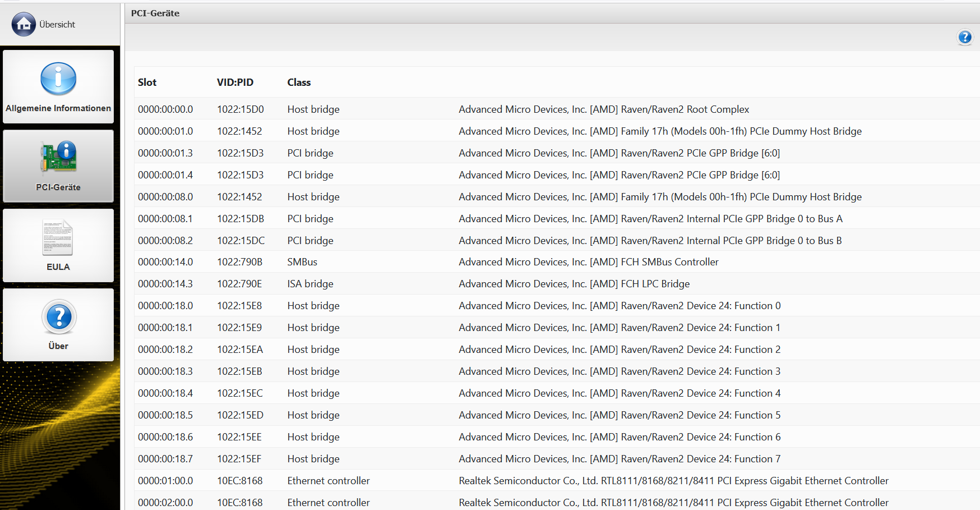Click the Über sidebar label

pos(58,346)
